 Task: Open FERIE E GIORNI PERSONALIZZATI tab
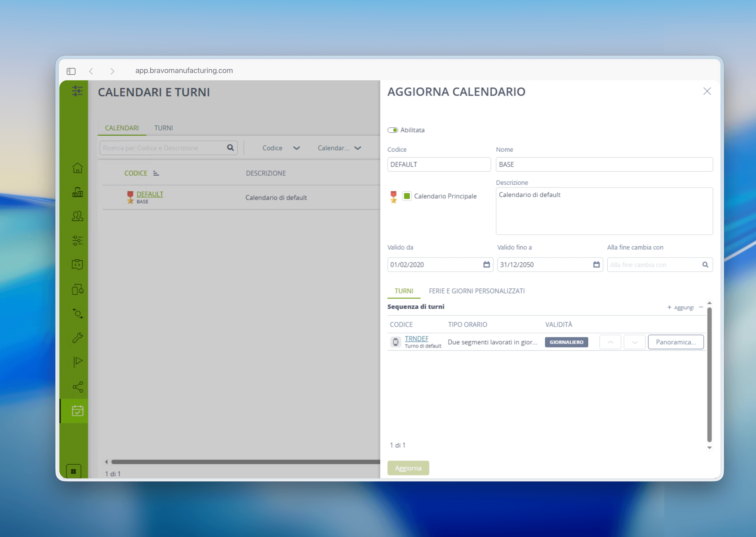coord(477,291)
